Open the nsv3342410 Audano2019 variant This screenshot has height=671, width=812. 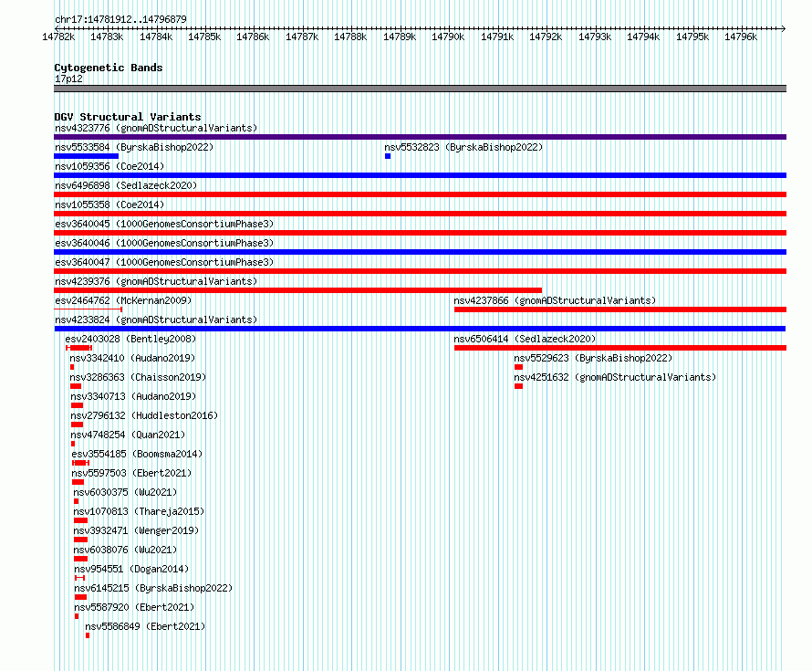(132, 358)
